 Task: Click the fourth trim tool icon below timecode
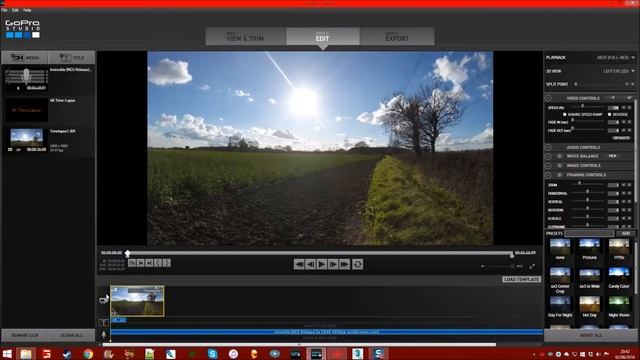tap(158, 263)
